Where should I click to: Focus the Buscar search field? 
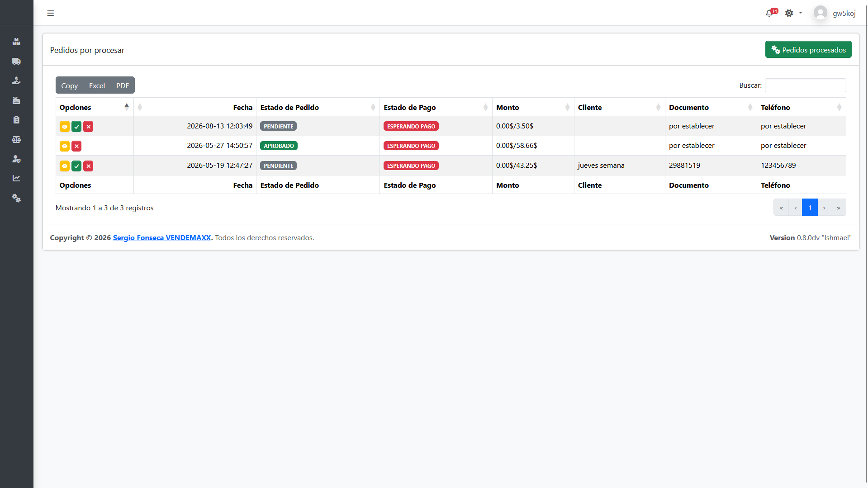[805, 85]
